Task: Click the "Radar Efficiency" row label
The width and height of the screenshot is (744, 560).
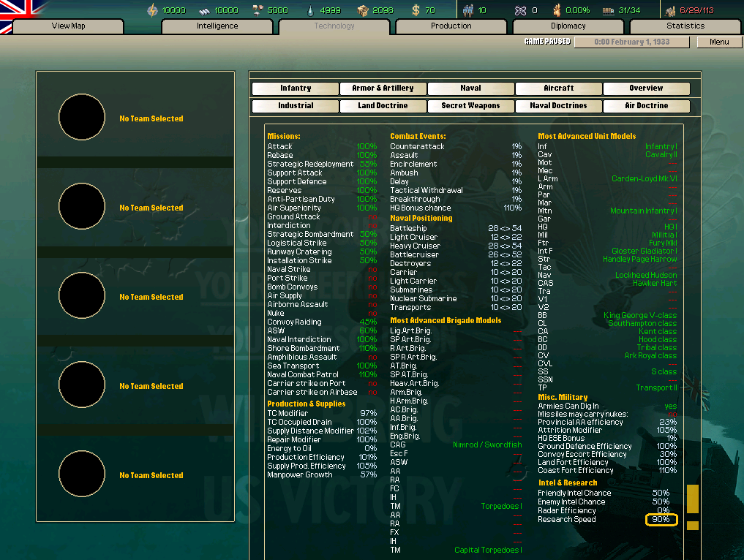Action: pyautogui.click(x=566, y=511)
